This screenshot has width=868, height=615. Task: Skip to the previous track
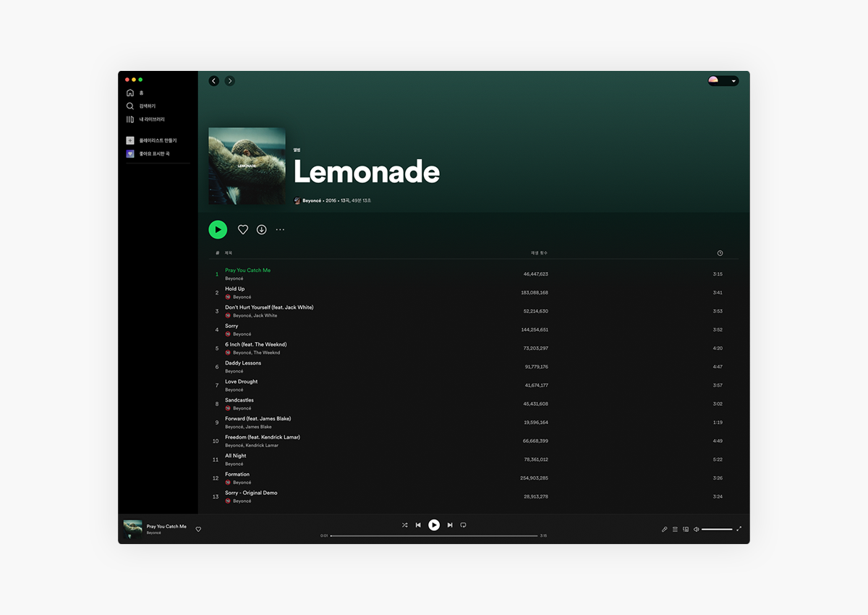[418, 525]
